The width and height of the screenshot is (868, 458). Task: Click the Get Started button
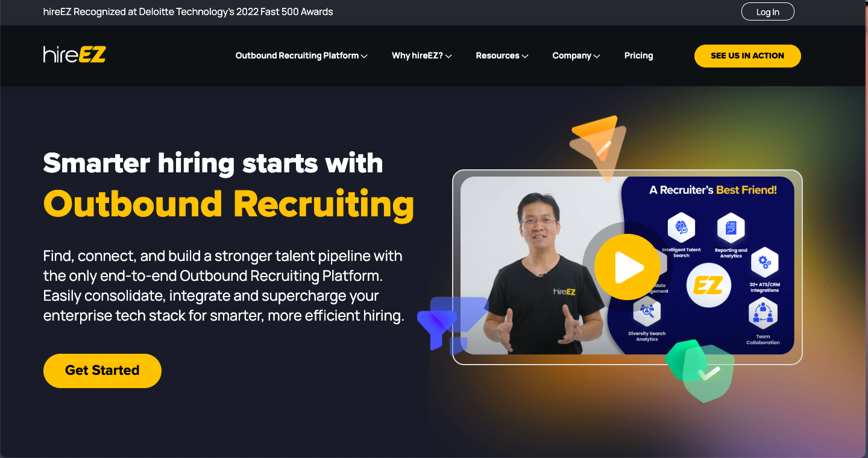(x=102, y=371)
